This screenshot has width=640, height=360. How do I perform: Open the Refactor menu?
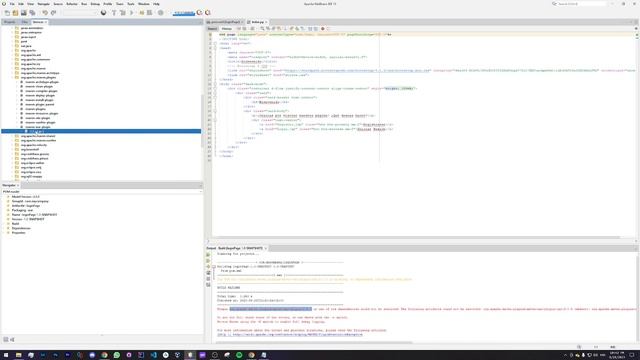(x=72, y=4)
